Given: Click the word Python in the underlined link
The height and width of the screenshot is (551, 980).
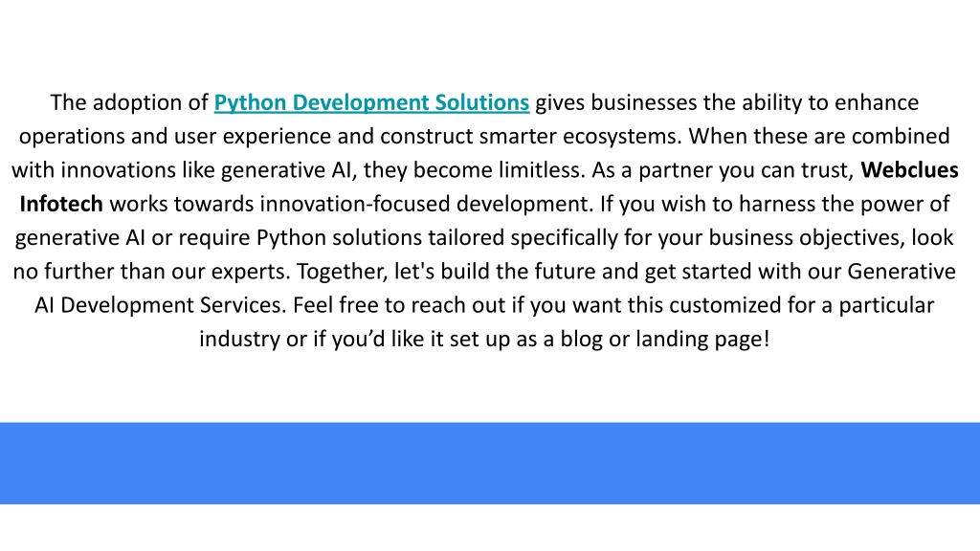Looking at the screenshot, I should click(250, 102).
